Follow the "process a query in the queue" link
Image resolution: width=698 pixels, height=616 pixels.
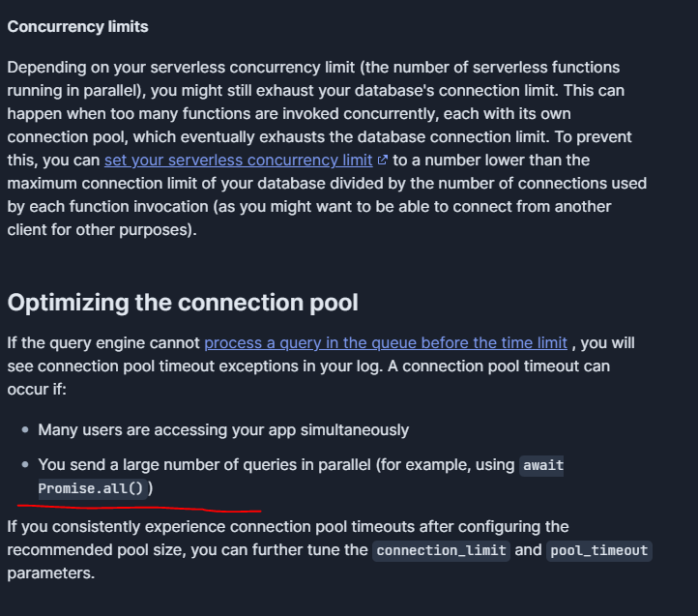point(386,343)
